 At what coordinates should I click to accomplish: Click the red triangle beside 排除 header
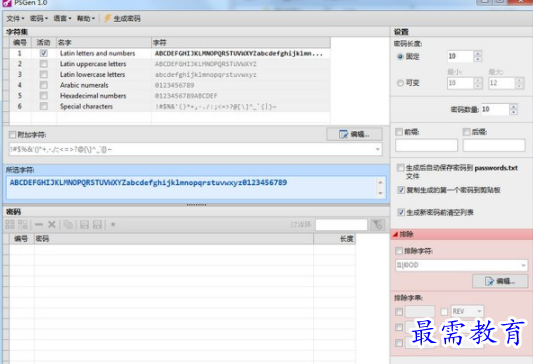(396, 234)
